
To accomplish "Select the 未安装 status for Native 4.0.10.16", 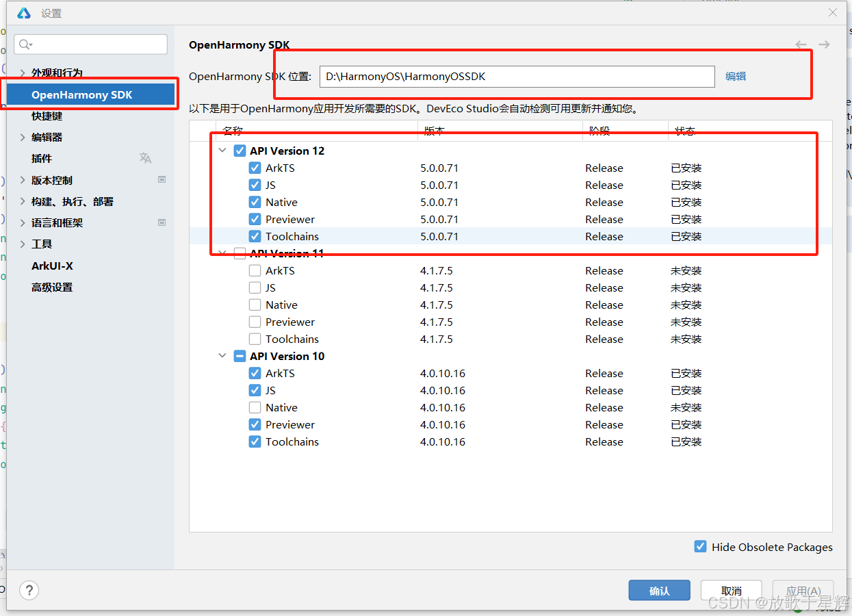I will [686, 407].
